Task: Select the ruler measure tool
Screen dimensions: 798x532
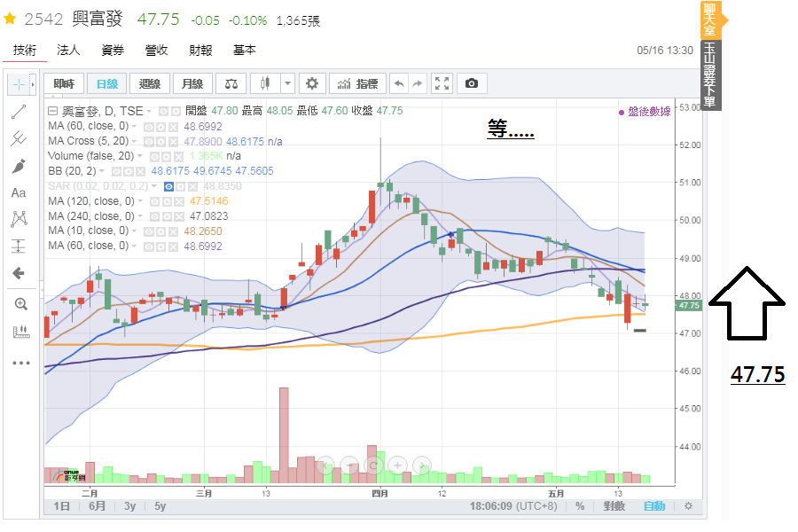Action: click(21, 332)
